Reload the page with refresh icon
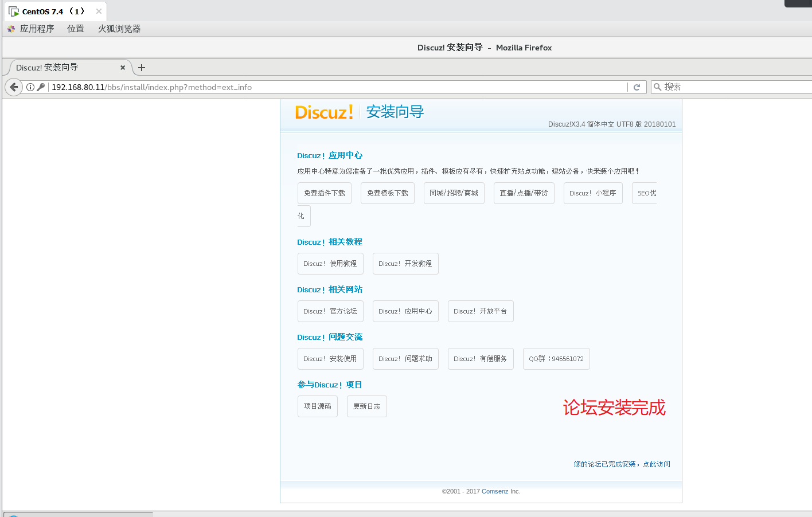The width and height of the screenshot is (812, 517). [637, 87]
